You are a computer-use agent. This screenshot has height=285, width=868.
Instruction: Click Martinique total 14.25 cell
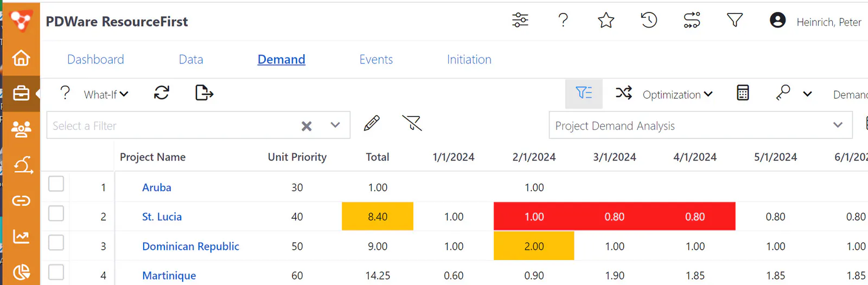click(x=378, y=275)
